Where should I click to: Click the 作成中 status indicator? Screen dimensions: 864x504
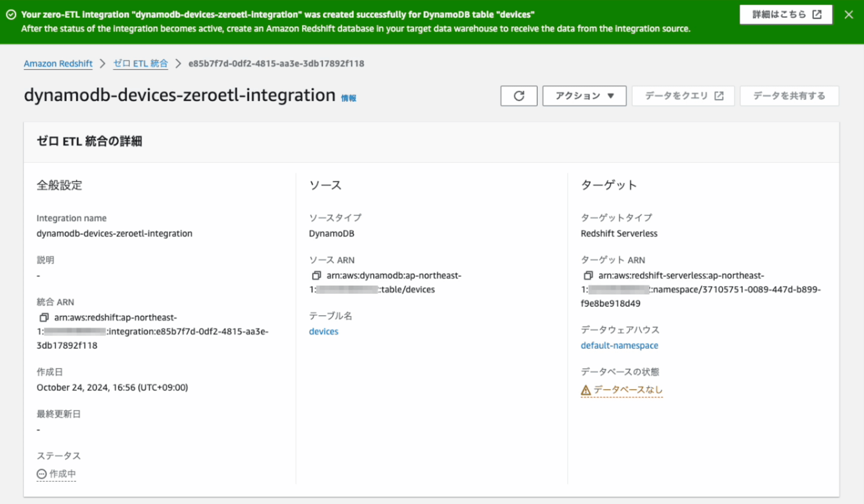(56, 474)
